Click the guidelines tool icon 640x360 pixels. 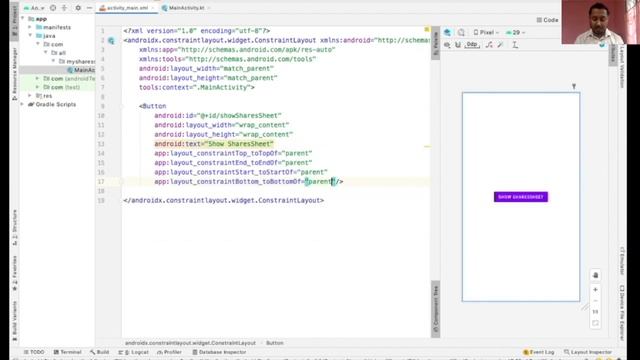pos(515,45)
